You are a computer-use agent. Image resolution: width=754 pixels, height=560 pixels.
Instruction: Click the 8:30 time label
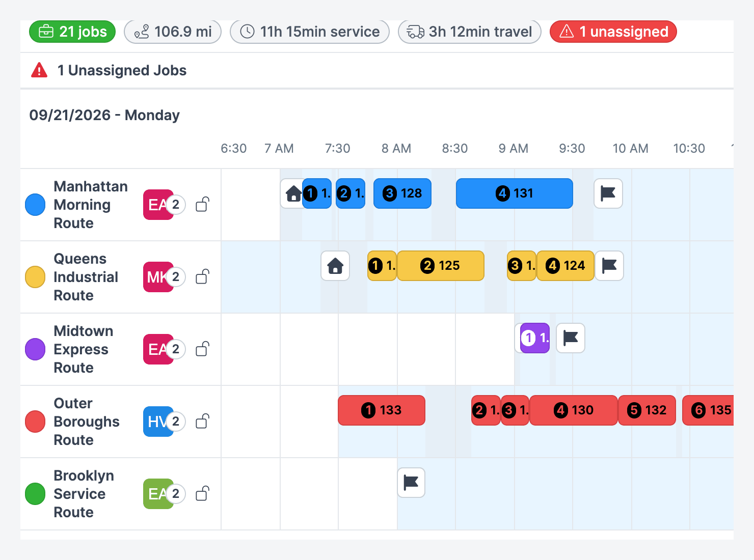(x=455, y=149)
